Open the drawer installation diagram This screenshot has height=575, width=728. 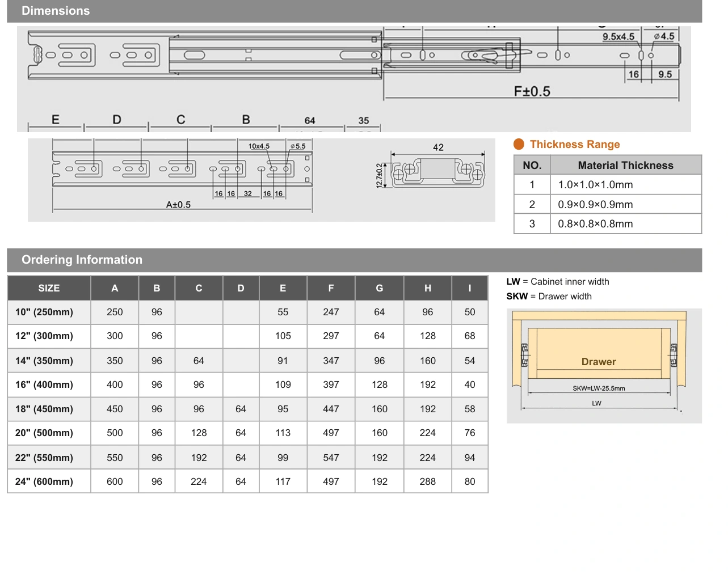point(604,366)
